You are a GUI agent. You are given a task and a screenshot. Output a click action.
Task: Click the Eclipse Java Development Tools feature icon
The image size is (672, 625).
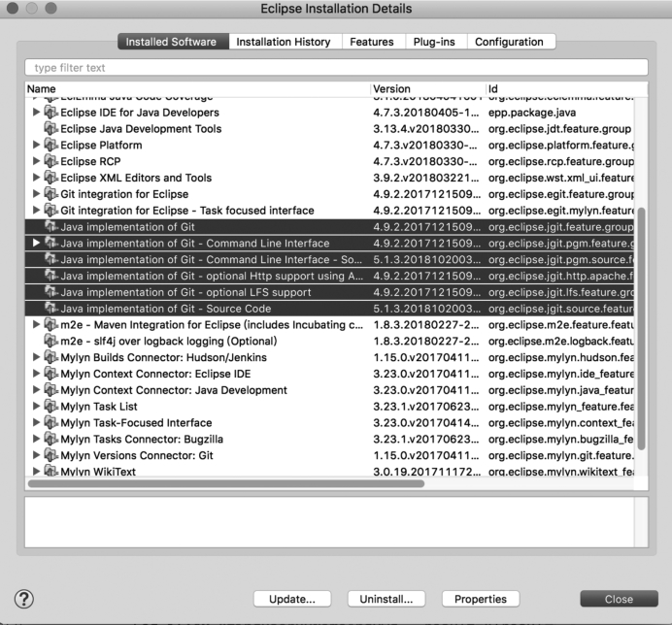coord(51,128)
